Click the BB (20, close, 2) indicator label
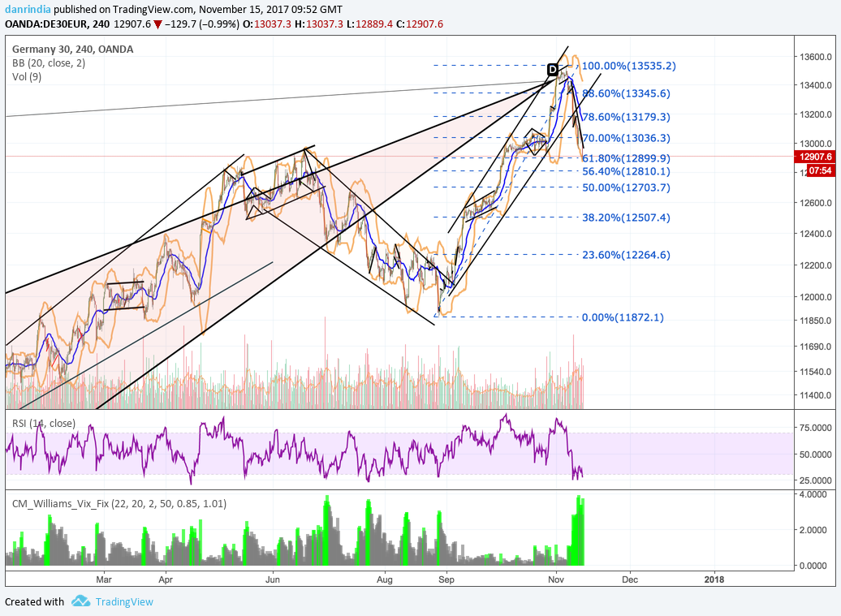The width and height of the screenshot is (841, 616). tap(49, 62)
